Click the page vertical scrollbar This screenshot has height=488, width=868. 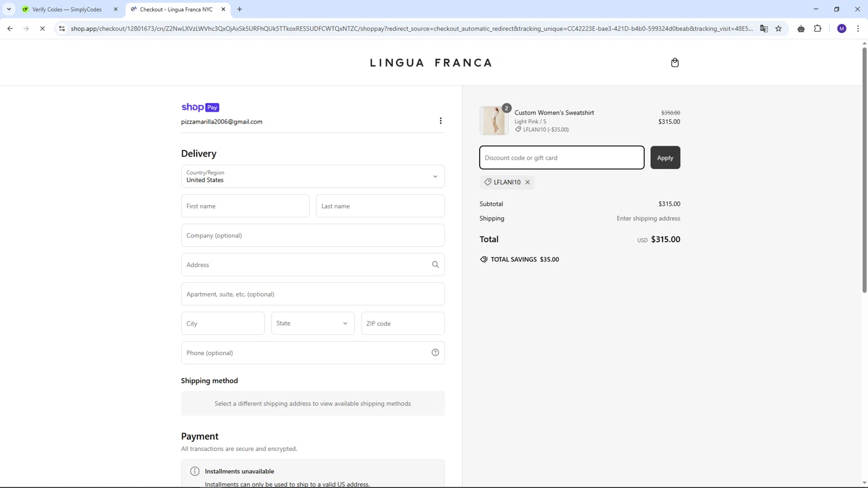(865, 171)
